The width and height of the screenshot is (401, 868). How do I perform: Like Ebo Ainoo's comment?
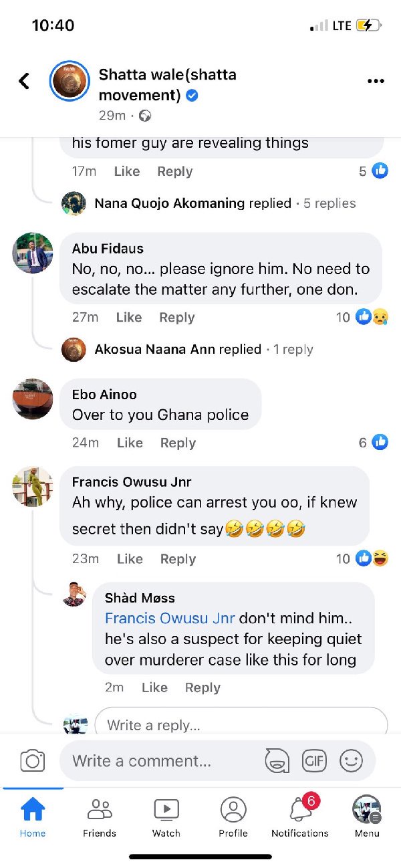(130, 443)
